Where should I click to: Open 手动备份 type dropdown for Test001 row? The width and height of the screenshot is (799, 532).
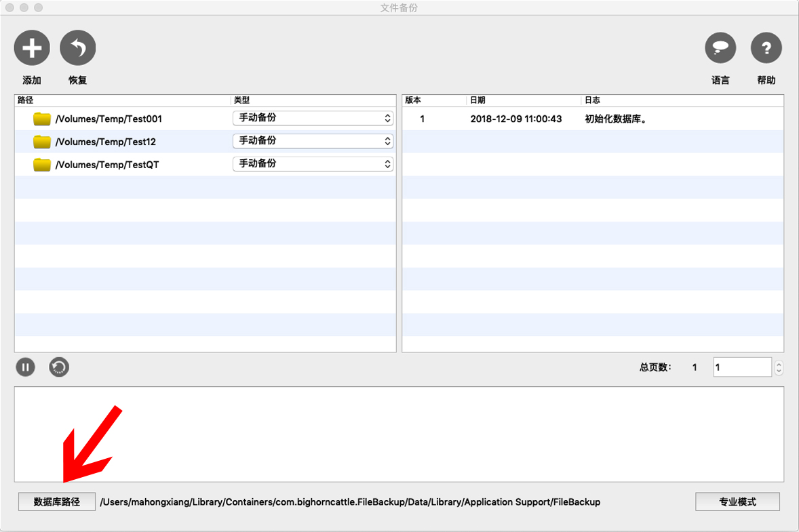[313, 118]
